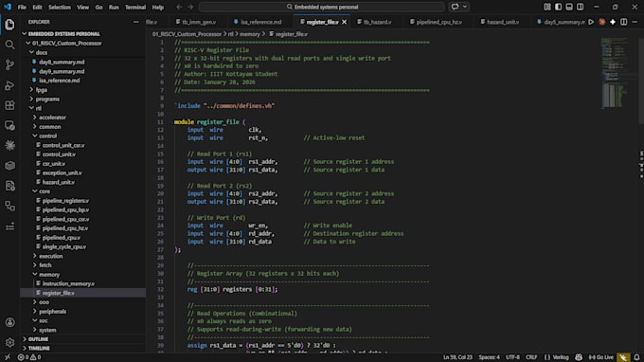Open the Run and Debug view
Screen dimensions: 644x362
pos(9,85)
